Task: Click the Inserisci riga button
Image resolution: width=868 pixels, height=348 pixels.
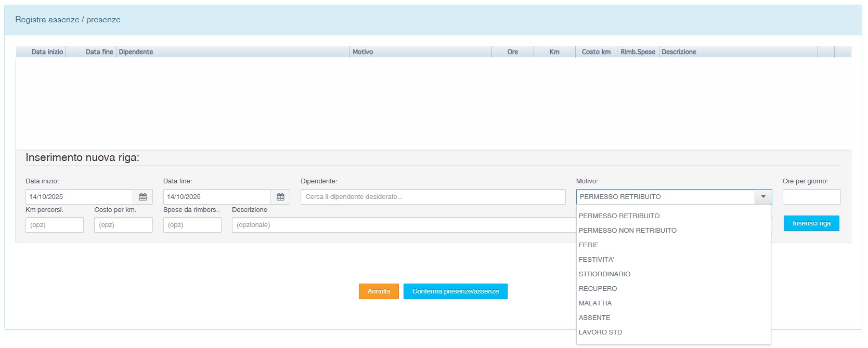Action: coord(811,223)
